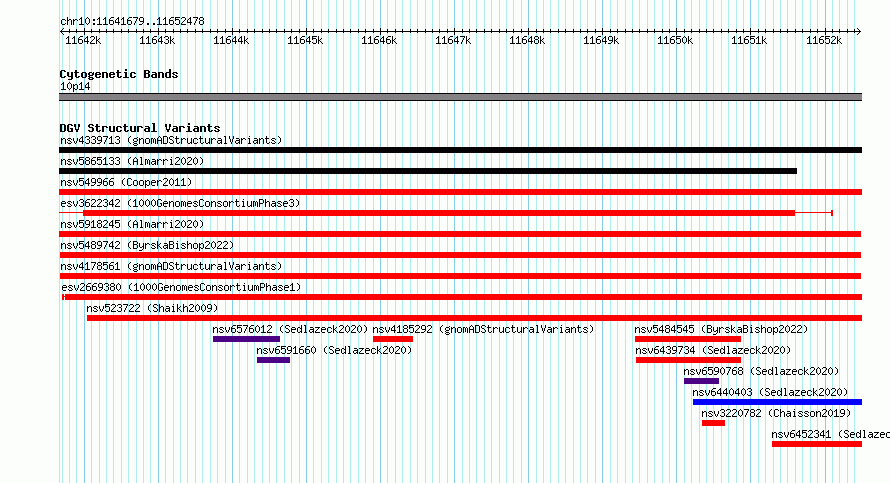Screen dimensions: 890x483
Task: Select the nsv5918245 (Almarri2020) label
Action: coord(132,224)
